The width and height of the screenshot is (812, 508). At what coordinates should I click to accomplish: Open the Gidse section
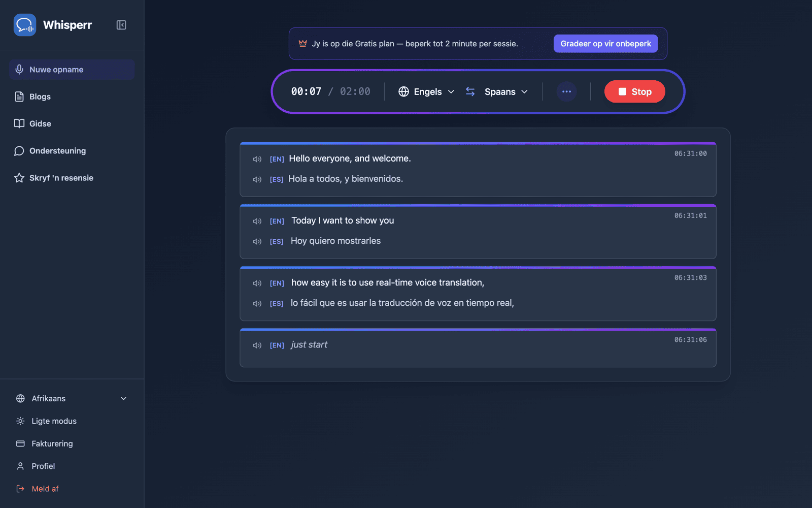coord(72,123)
